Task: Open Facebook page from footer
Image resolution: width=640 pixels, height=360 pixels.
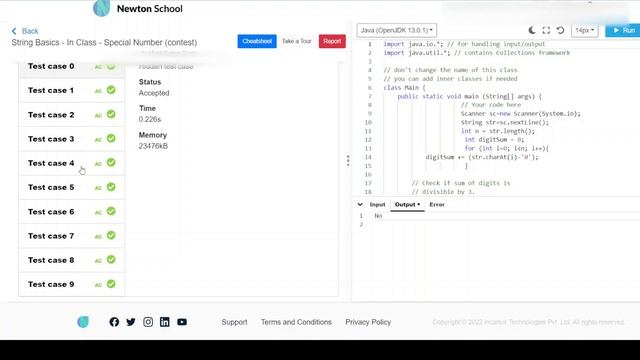Action: [114, 322]
